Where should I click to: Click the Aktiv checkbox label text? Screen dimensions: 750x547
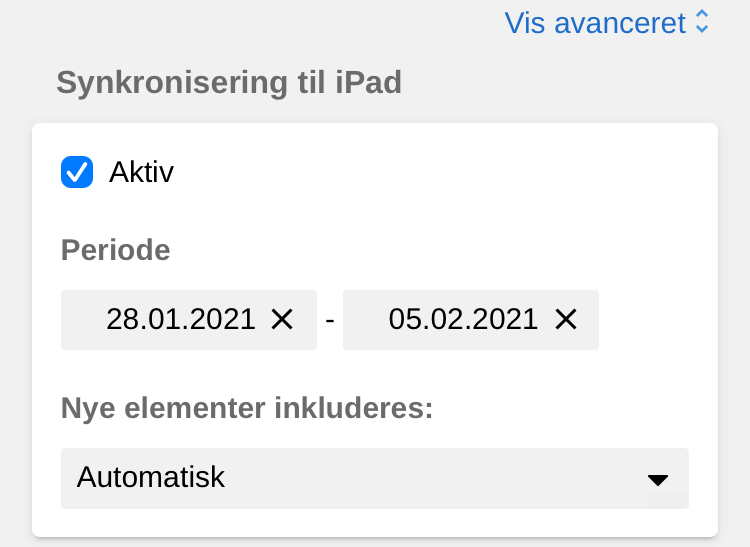click(x=141, y=172)
